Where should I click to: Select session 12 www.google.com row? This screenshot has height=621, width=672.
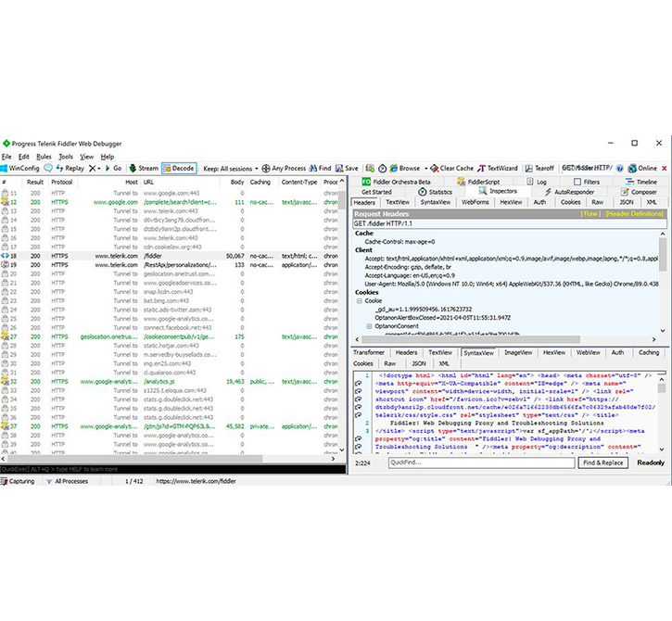click(x=171, y=202)
